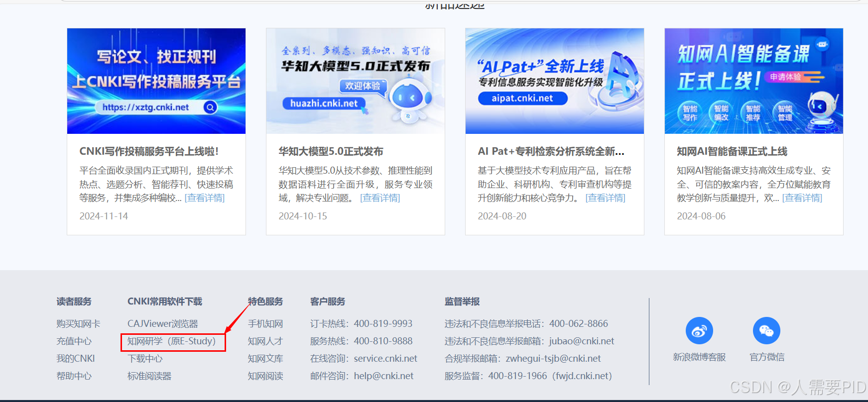Click the 特色服务 column heading
Viewport: 868px width, 402px height.
pos(265,301)
